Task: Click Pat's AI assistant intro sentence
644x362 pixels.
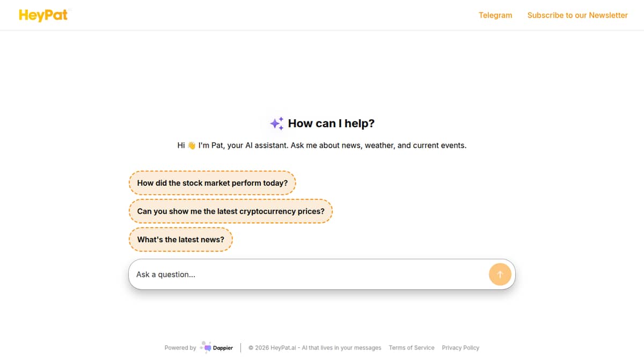Action: pyautogui.click(x=322, y=146)
